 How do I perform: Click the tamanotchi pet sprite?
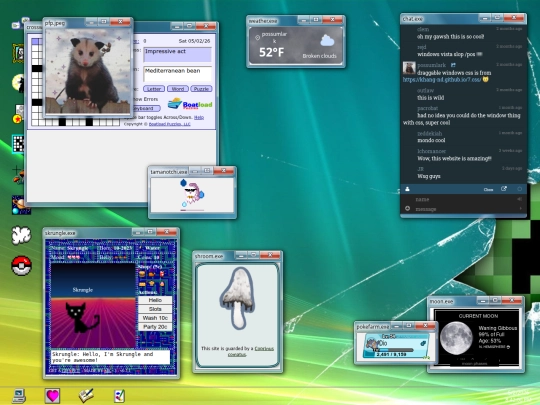[192, 193]
